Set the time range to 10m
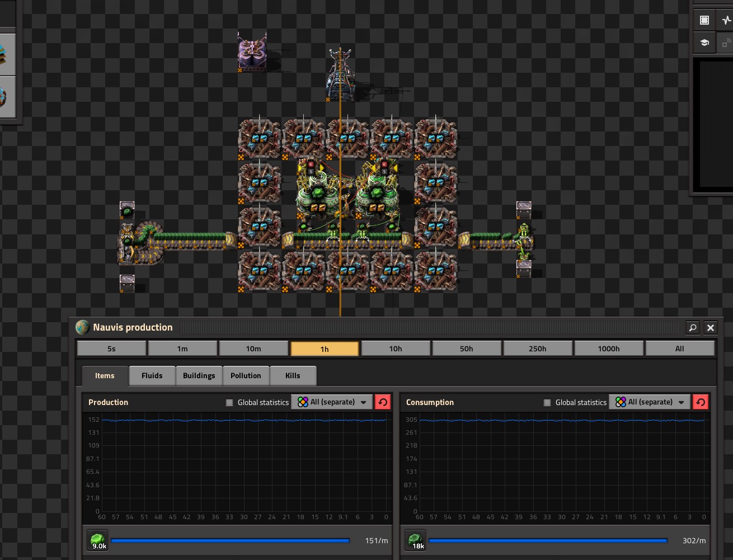The image size is (733, 560). point(253,349)
